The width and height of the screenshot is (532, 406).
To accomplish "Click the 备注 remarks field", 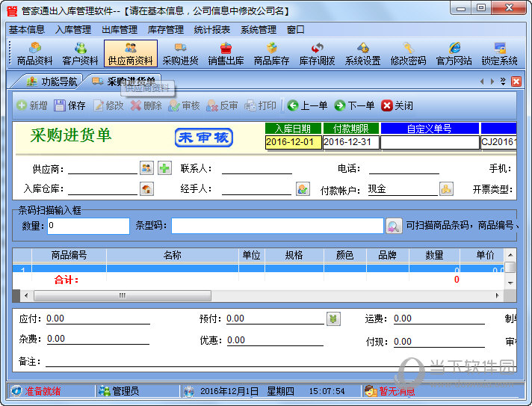I will point(281,361).
